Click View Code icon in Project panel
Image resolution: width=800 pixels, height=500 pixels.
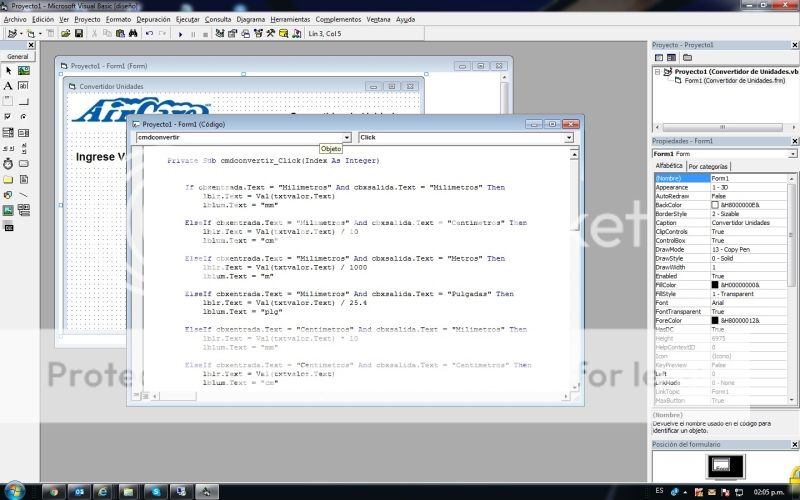coord(659,58)
